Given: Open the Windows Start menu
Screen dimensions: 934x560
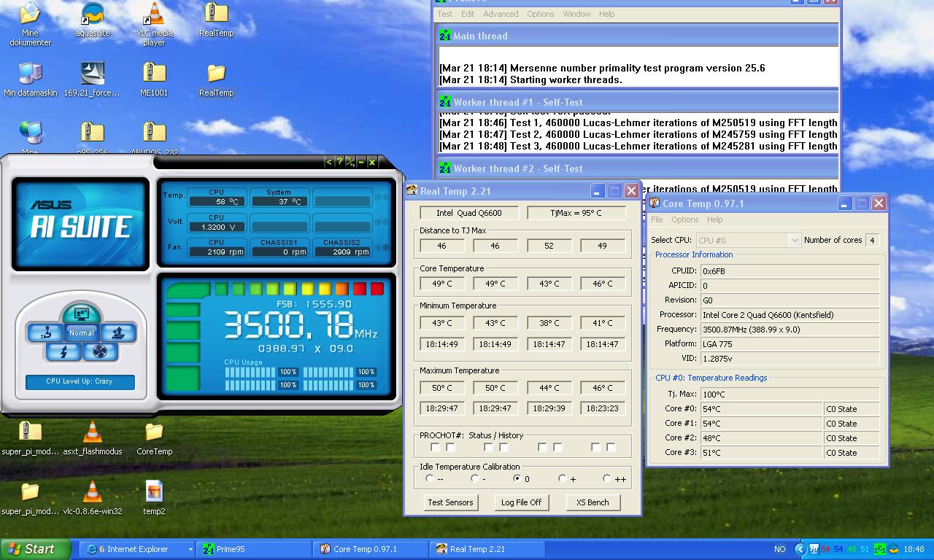Looking at the screenshot, I should (35, 549).
